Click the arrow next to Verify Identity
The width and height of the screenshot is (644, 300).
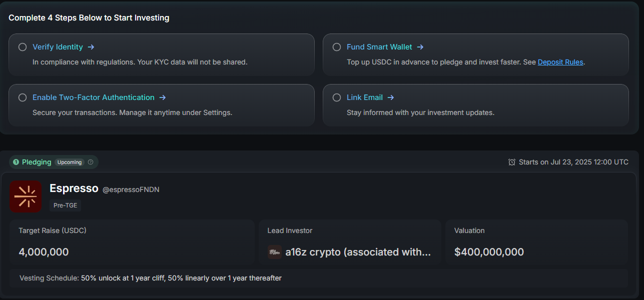click(x=91, y=47)
